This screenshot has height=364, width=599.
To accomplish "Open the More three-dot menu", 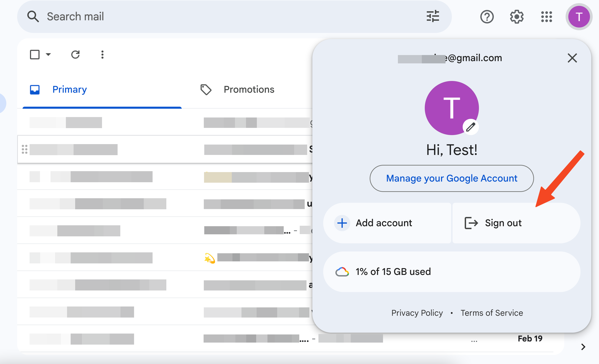I will [102, 54].
